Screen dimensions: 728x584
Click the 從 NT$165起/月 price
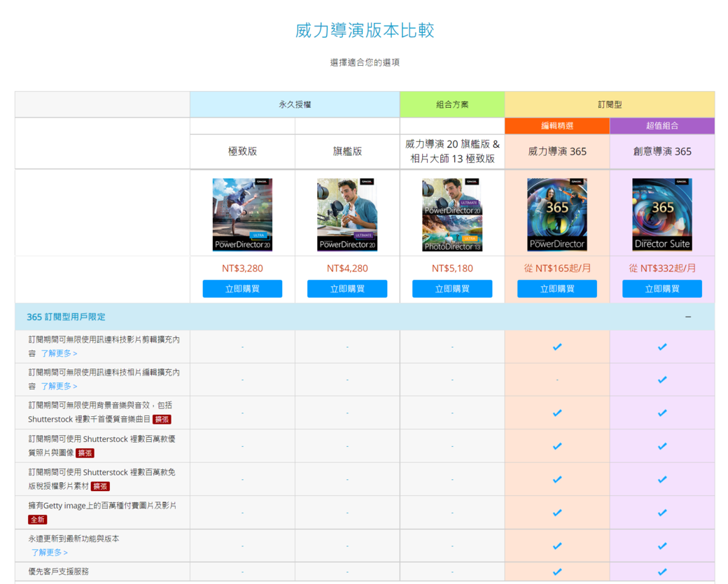(x=557, y=268)
